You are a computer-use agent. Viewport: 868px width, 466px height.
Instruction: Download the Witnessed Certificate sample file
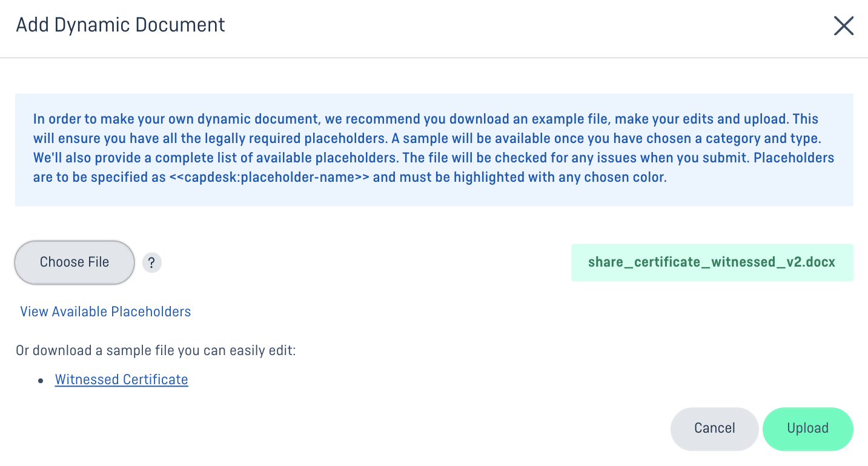(122, 379)
